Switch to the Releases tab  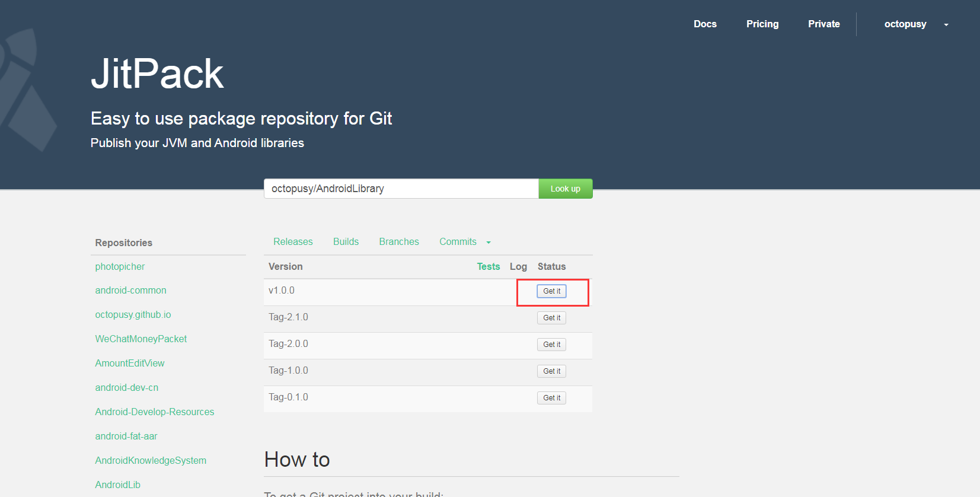[293, 241]
